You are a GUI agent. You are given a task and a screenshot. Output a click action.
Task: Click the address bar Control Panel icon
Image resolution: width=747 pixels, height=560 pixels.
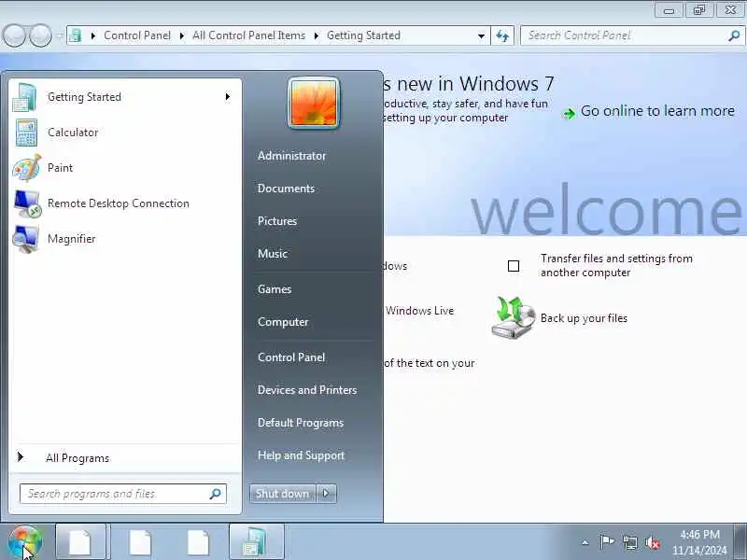(76, 35)
